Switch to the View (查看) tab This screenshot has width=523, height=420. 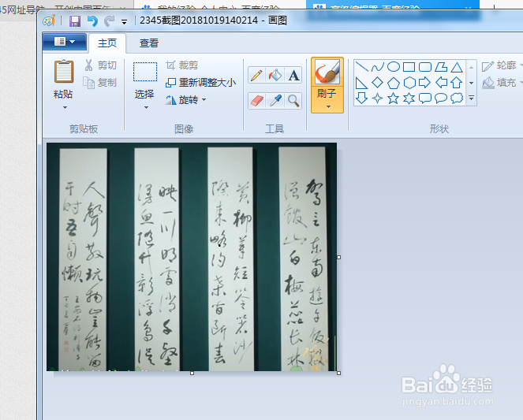click(x=149, y=43)
